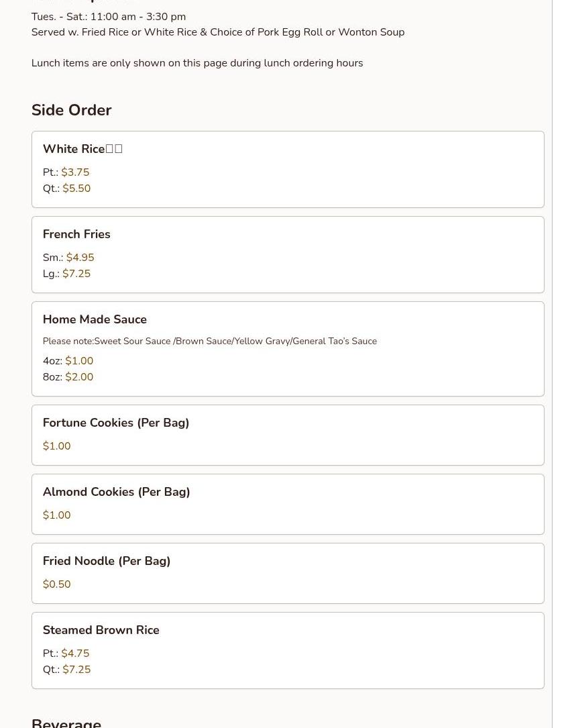Open Fried Noodle (Per Bag) item
The height and width of the screenshot is (728, 566).
coord(288,574)
